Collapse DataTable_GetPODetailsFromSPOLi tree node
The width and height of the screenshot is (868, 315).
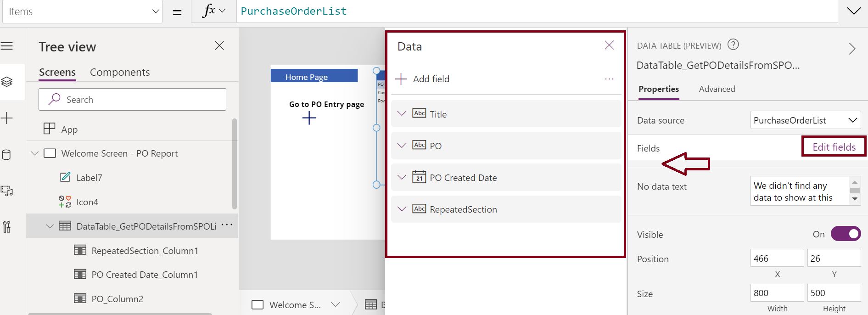(x=50, y=226)
